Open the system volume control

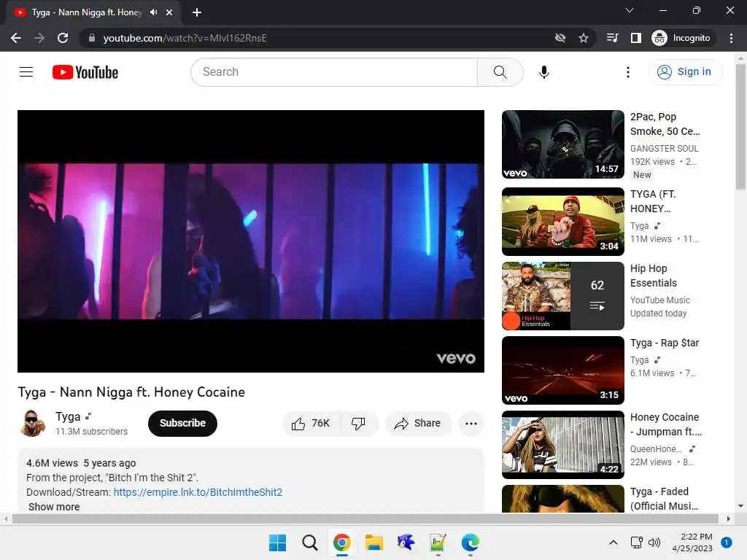click(x=654, y=542)
